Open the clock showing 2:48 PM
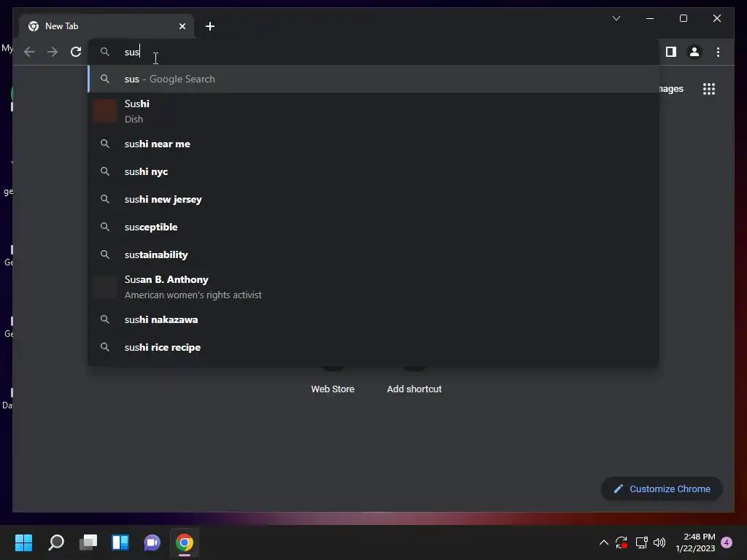747x560 pixels. [x=695, y=542]
